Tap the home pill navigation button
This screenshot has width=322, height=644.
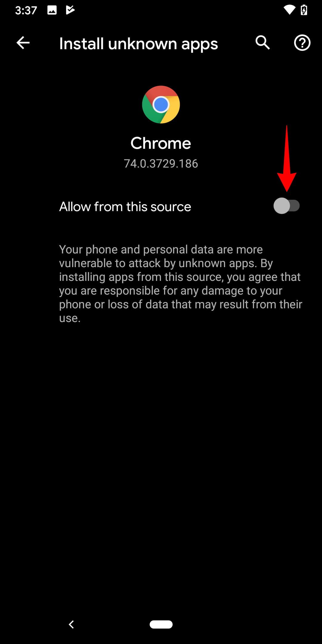tap(161, 624)
